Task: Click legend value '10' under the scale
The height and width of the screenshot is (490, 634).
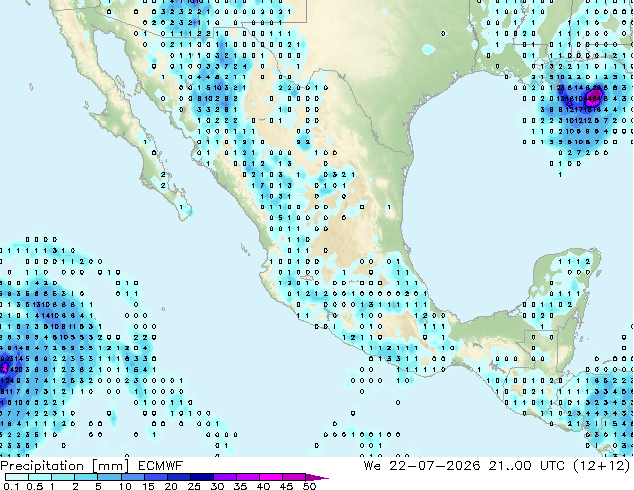Action: (125, 486)
